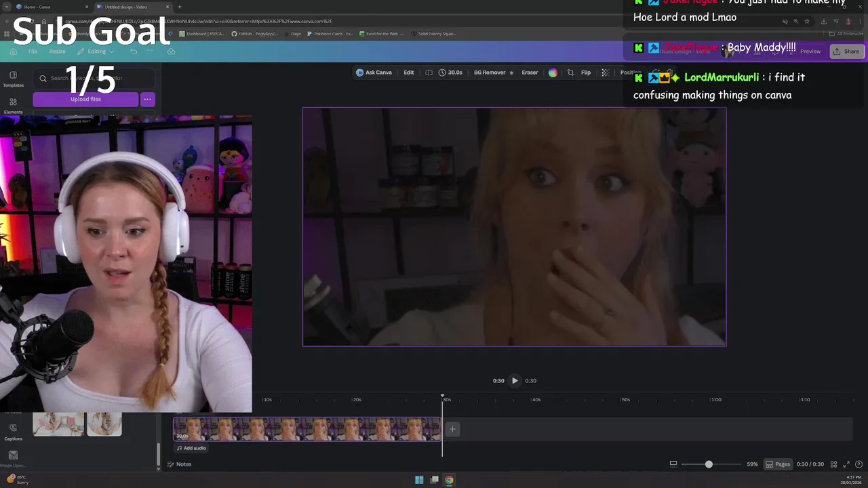Image resolution: width=868 pixels, height=488 pixels.
Task: Click Add audio in the timeline
Action: point(191,448)
